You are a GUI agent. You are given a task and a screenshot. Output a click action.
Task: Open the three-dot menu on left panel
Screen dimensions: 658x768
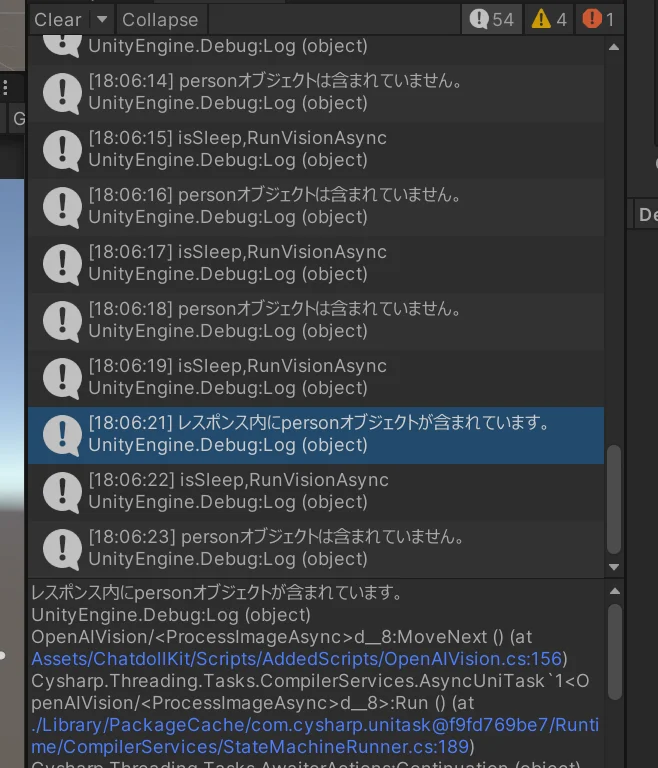5,88
